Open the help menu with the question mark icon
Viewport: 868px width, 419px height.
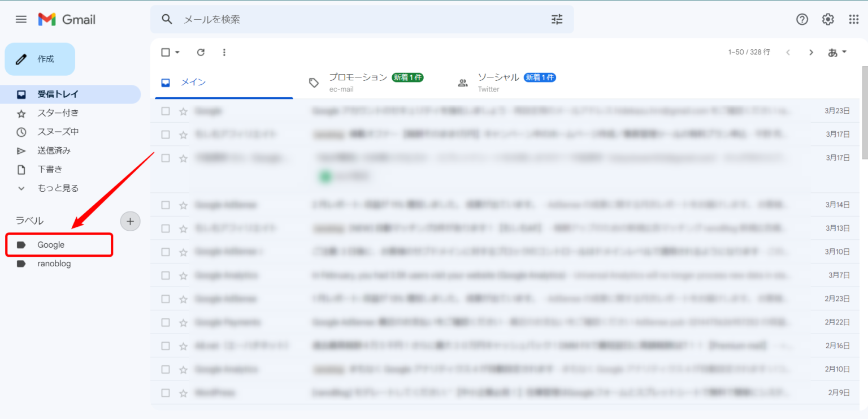802,19
